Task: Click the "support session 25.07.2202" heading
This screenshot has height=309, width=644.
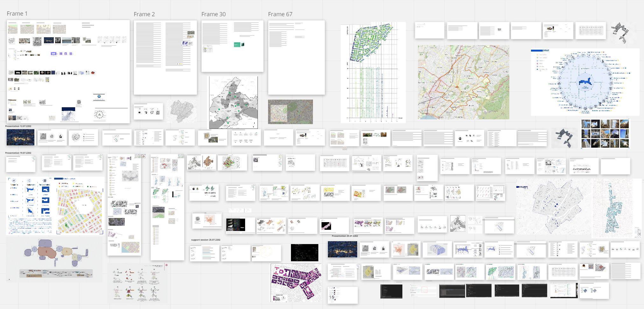Action: [x=206, y=240]
